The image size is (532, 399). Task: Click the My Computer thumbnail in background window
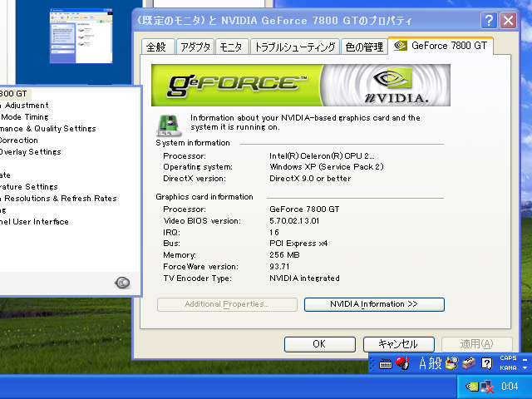click(x=81, y=36)
